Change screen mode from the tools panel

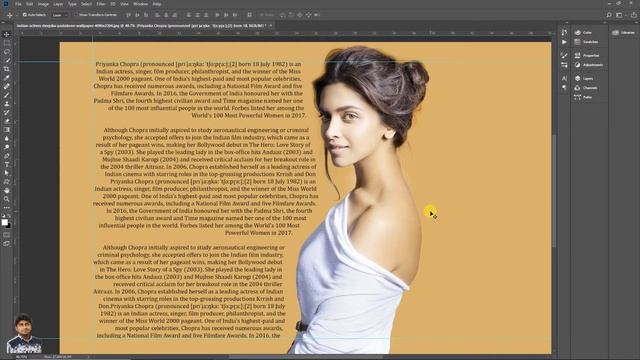(x=6, y=244)
